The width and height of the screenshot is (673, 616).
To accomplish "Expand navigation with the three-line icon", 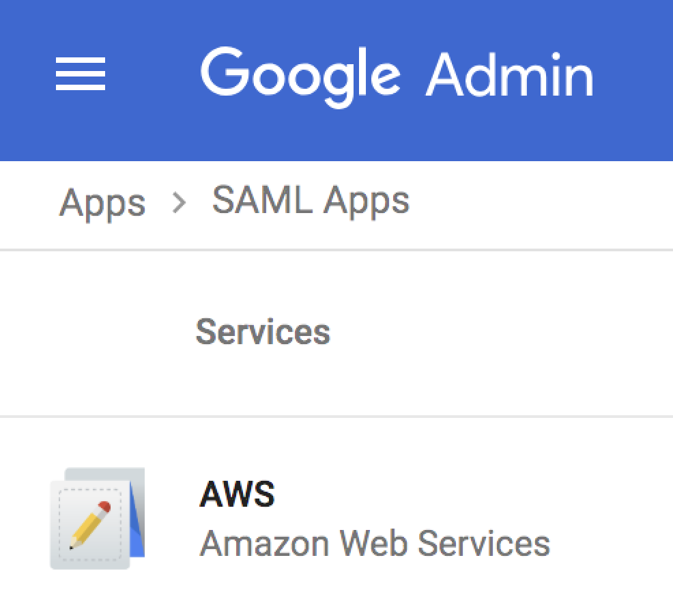I will [x=81, y=74].
